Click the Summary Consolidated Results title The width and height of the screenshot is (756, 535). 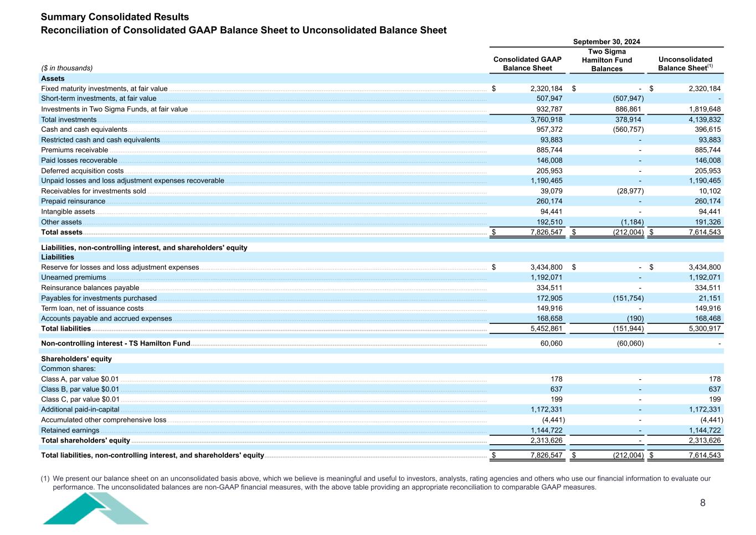[x=115, y=17]
